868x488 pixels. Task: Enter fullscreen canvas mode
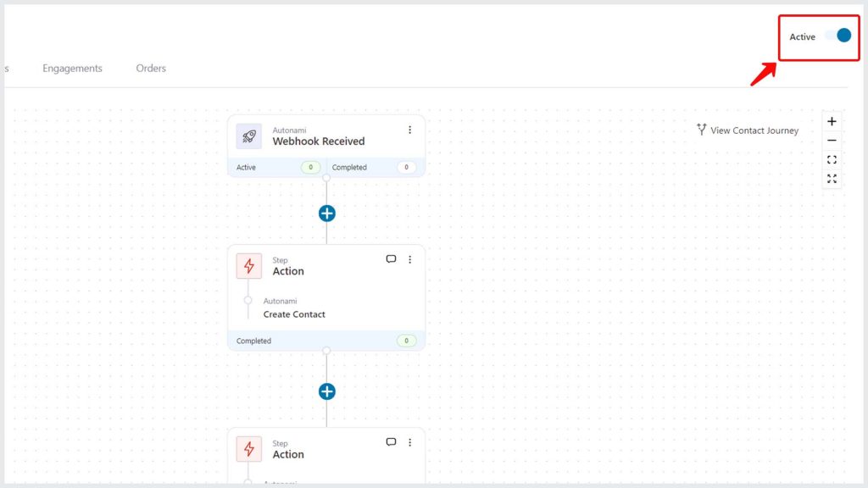point(832,179)
